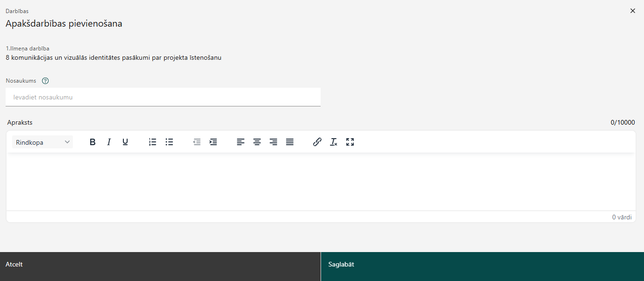Image resolution: width=644 pixels, height=281 pixels.
Task: Show help for the Nosaukums field
Action: coord(45,81)
